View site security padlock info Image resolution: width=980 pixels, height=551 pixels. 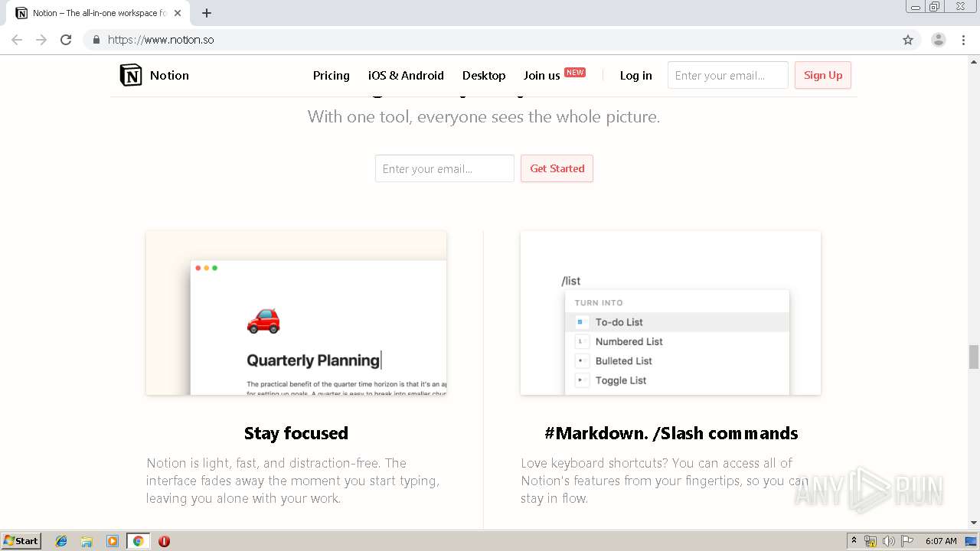(x=96, y=40)
